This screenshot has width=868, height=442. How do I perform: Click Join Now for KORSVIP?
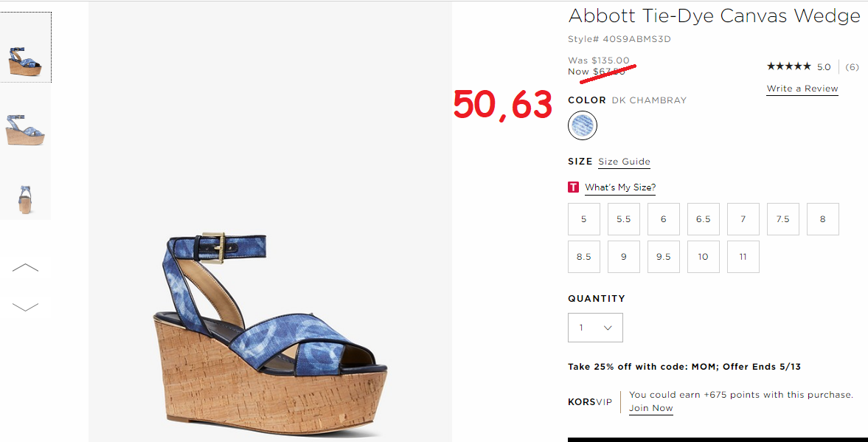point(651,408)
